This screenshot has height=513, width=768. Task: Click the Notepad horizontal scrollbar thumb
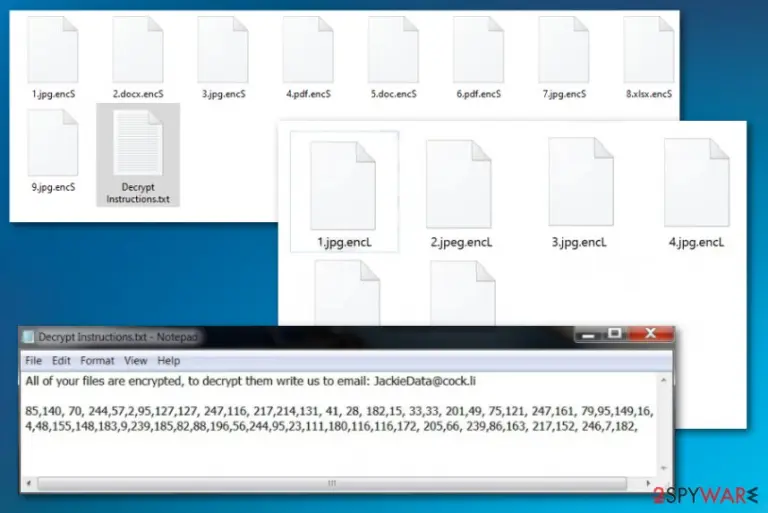[332, 483]
